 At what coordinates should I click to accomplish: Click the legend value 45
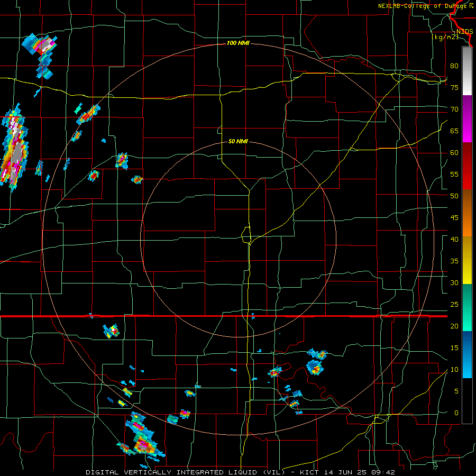click(454, 218)
